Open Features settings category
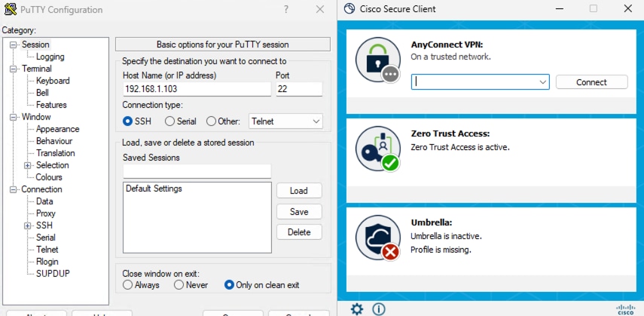 [x=51, y=105]
